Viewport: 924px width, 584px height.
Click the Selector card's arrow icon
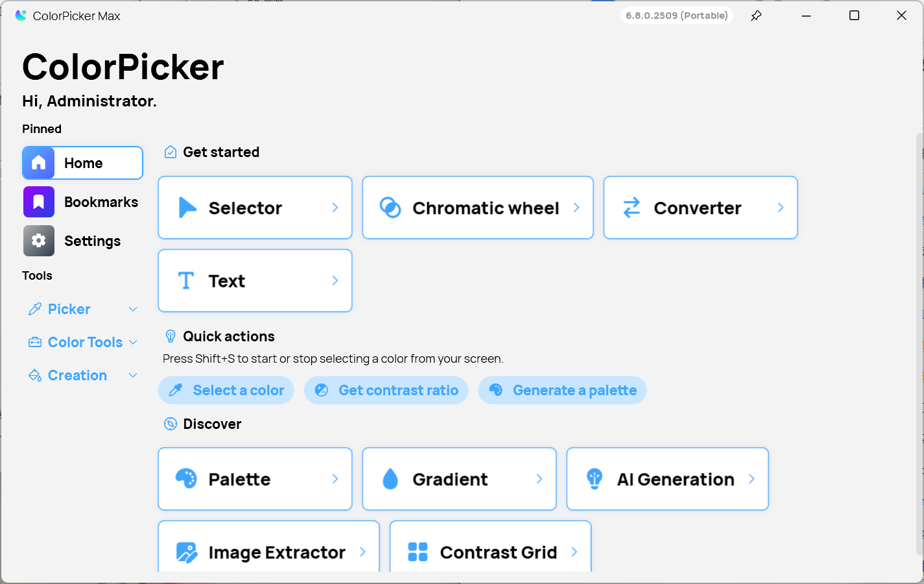(x=187, y=208)
